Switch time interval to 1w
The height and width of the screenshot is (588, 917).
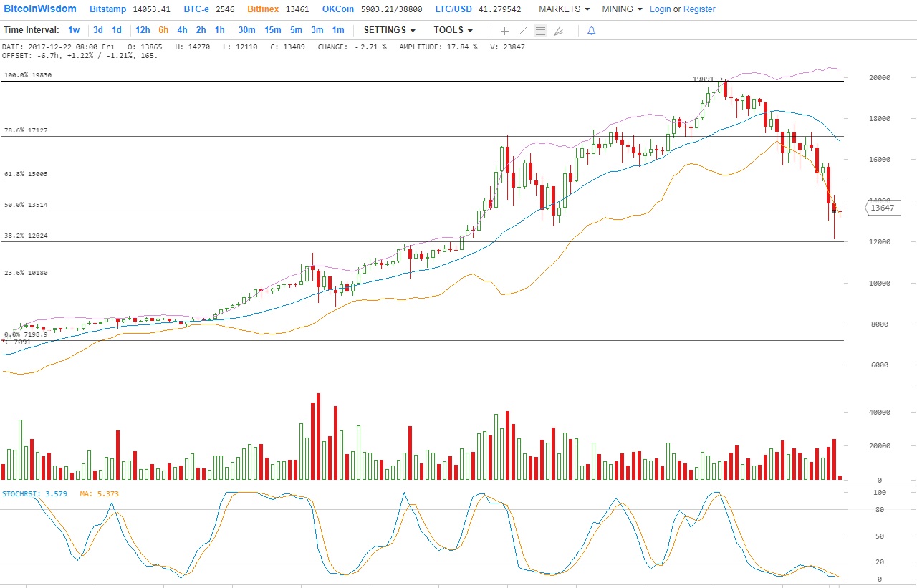coord(74,30)
